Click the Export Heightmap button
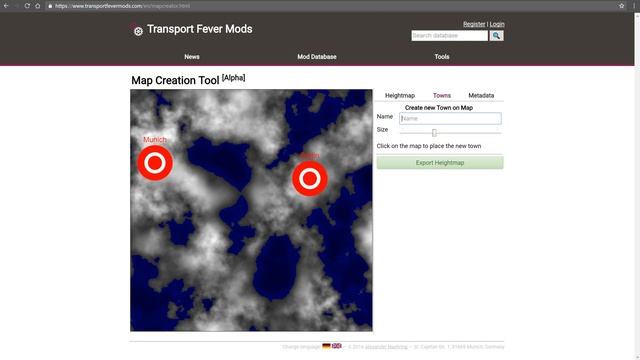Viewport: 640px width, 360px height. pyautogui.click(x=440, y=162)
